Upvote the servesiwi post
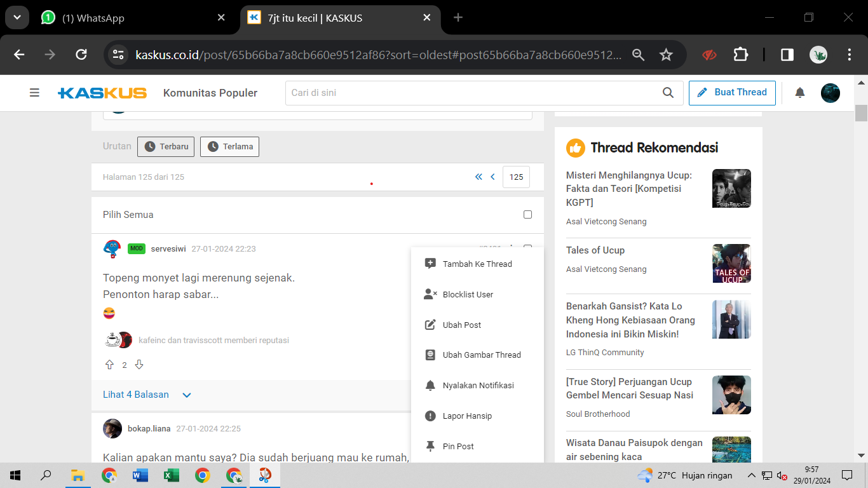Viewport: 868px width, 488px height. [109, 365]
